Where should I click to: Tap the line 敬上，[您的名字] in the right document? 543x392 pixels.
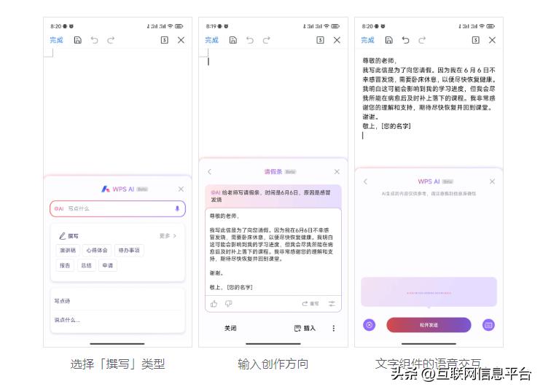[x=386, y=126]
